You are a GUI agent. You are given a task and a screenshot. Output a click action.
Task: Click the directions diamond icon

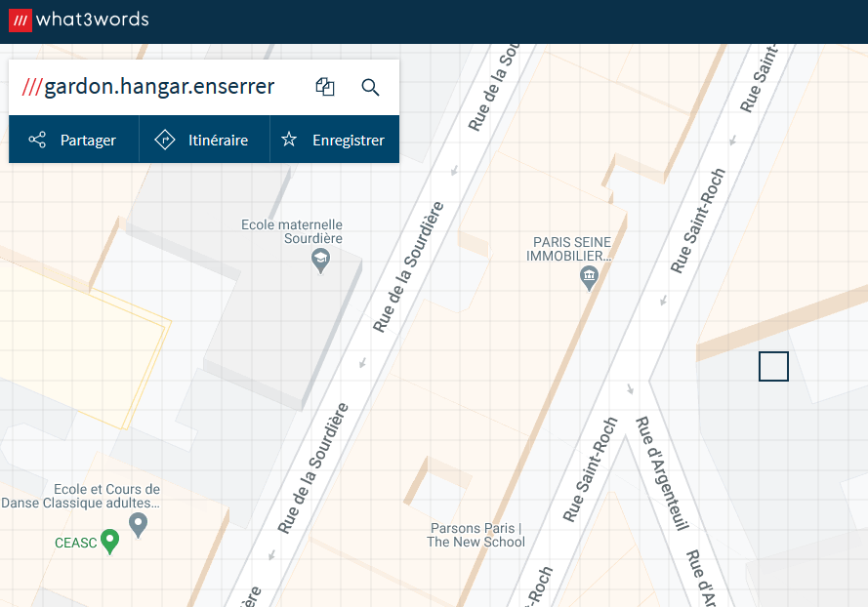[164, 140]
